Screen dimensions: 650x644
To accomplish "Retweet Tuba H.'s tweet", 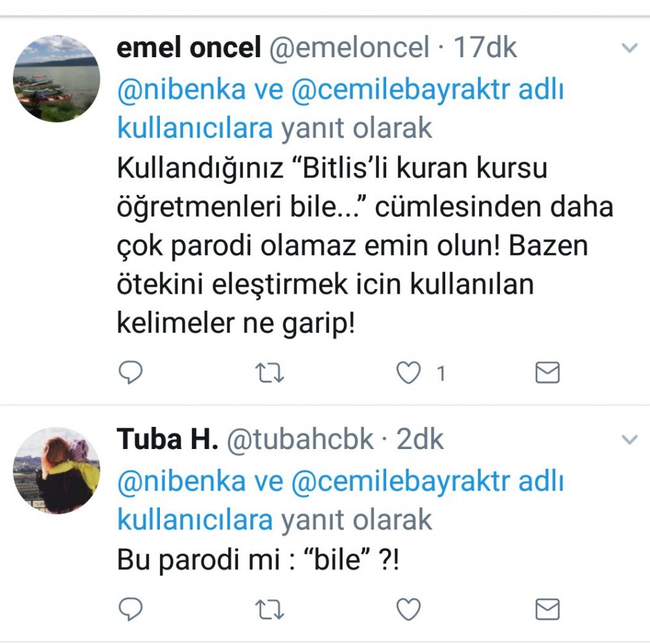I will click(x=269, y=609).
